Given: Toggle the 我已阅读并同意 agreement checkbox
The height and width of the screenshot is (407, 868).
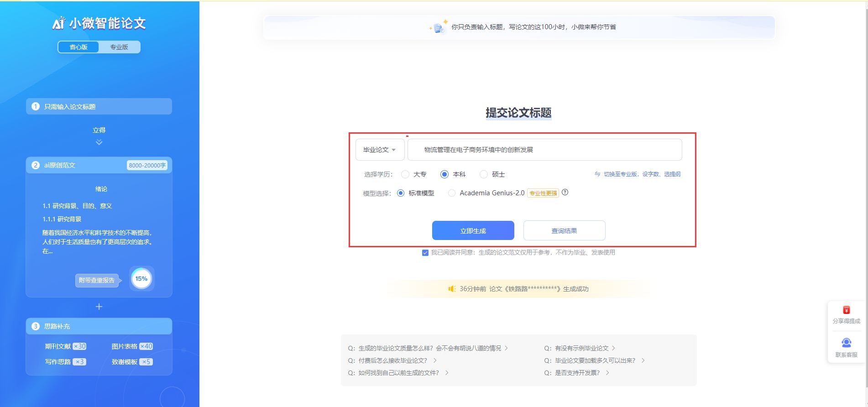Looking at the screenshot, I should point(425,253).
